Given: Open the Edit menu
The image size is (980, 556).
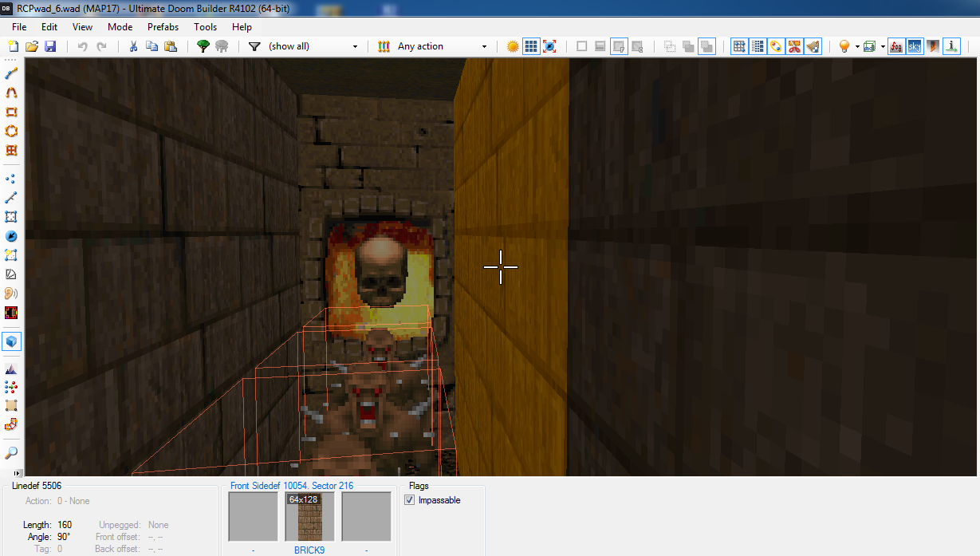Looking at the screenshot, I should click(49, 26).
